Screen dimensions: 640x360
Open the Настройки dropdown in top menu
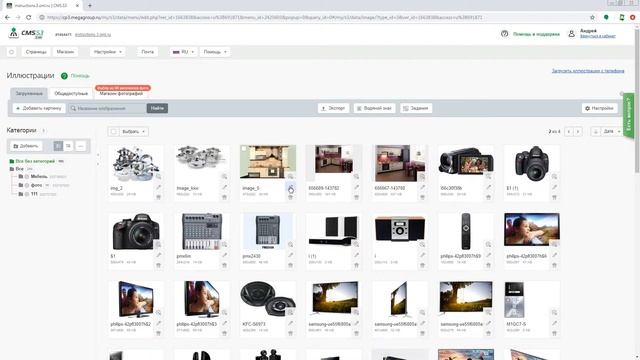tap(108, 52)
